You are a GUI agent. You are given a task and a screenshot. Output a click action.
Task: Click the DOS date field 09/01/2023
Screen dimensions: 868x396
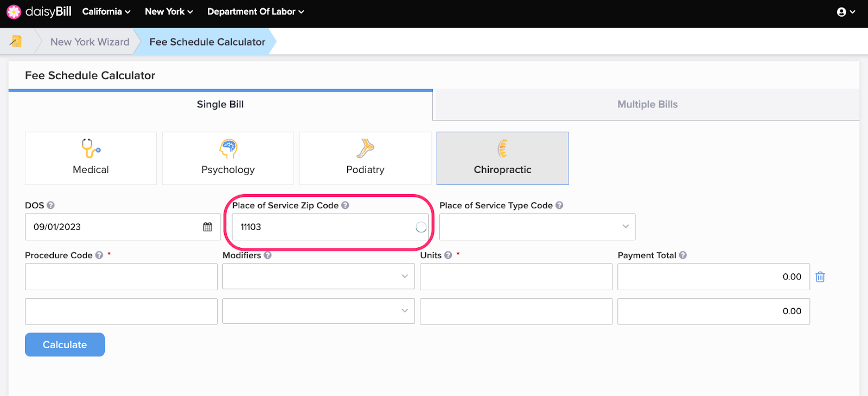(123, 227)
